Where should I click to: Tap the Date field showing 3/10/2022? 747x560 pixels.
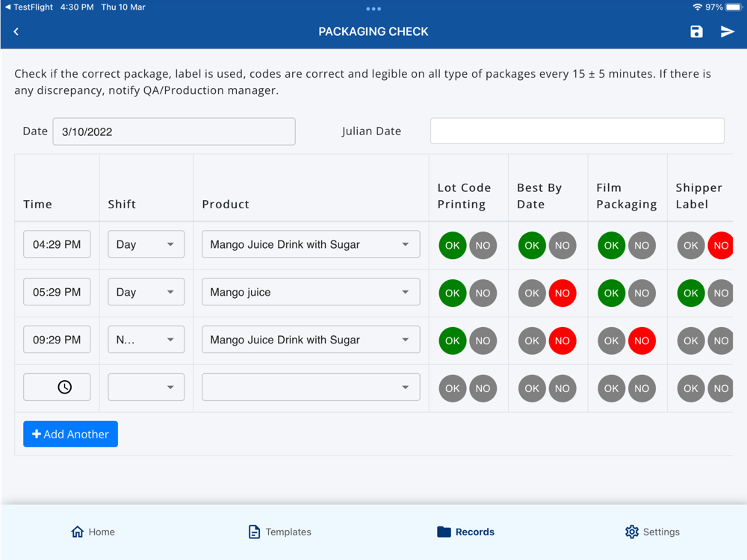173,131
